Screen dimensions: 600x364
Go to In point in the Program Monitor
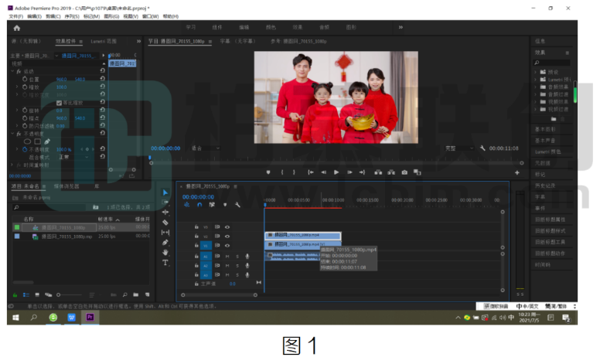pos(311,172)
